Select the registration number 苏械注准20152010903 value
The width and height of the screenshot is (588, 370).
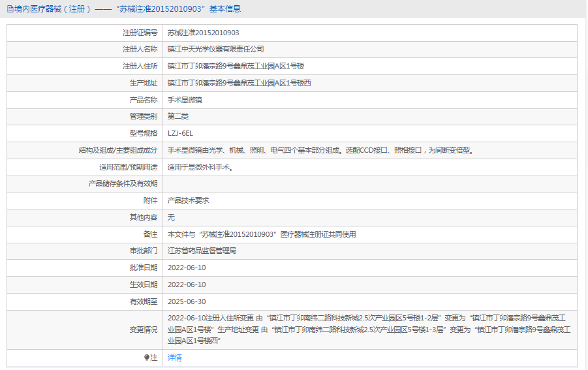(203, 33)
